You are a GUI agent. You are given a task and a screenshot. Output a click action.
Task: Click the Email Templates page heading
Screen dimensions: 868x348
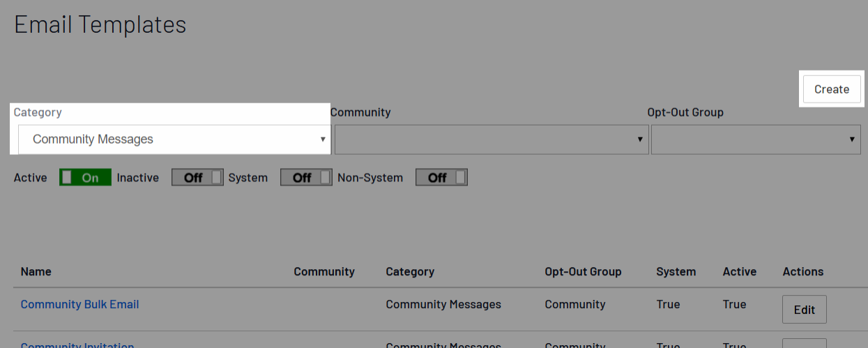100,24
